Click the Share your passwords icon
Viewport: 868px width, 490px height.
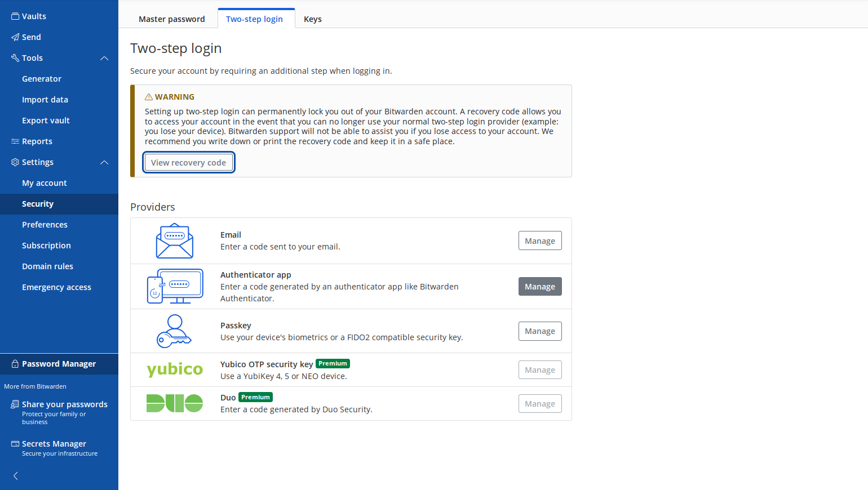click(15, 404)
